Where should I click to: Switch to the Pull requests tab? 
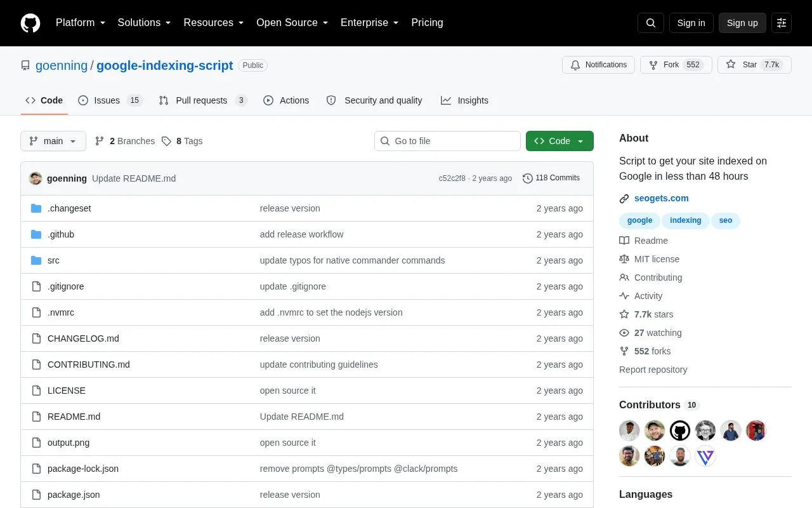pyautogui.click(x=203, y=100)
